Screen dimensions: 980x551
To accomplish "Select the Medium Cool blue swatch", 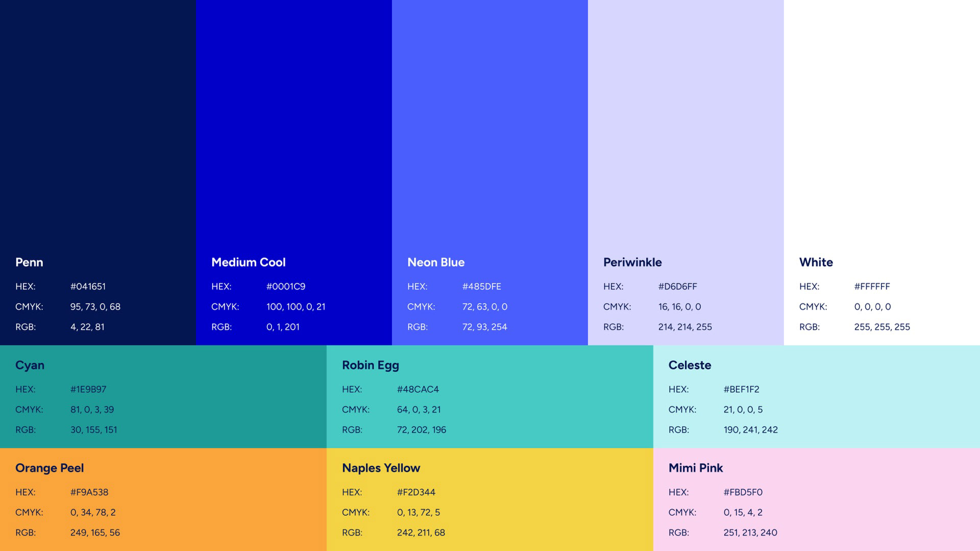I will click(293, 128).
